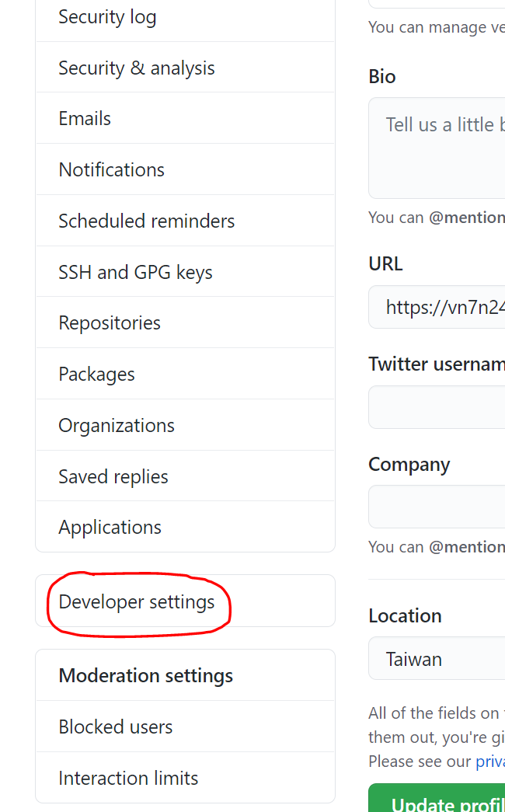Open Repositories settings page

click(x=110, y=323)
